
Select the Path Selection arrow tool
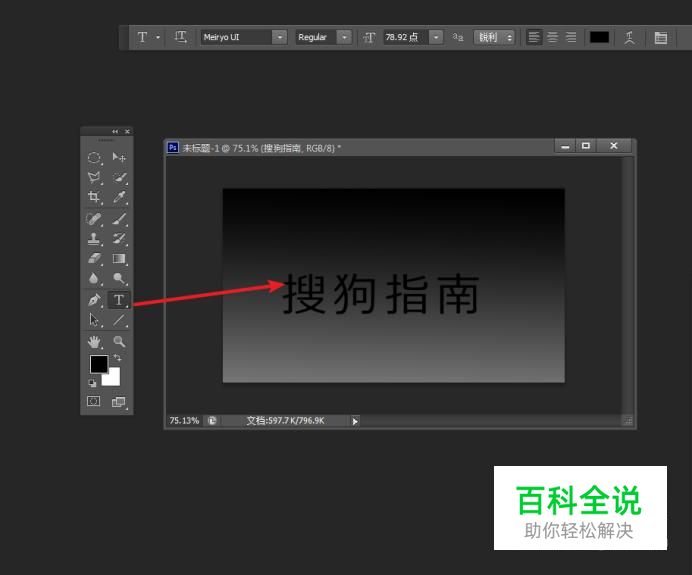[94, 319]
